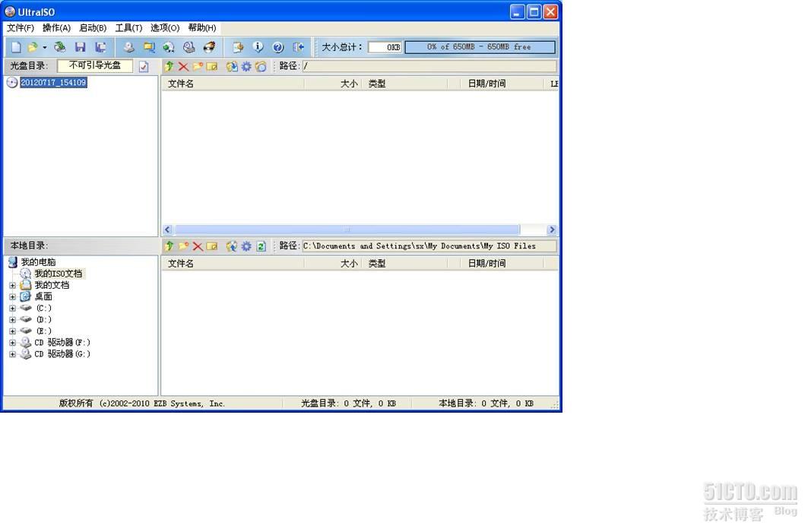808x532 pixels.
Task: Select the 20120717_154109 disc tree item
Action: pyautogui.click(x=54, y=82)
